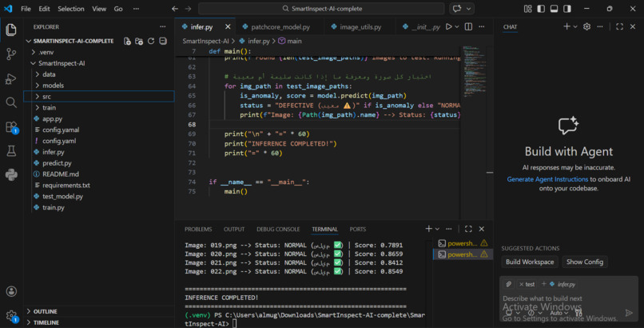Close the terminal panel
Image resolution: width=644 pixels, height=328 pixels.
[x=481, y=229]
